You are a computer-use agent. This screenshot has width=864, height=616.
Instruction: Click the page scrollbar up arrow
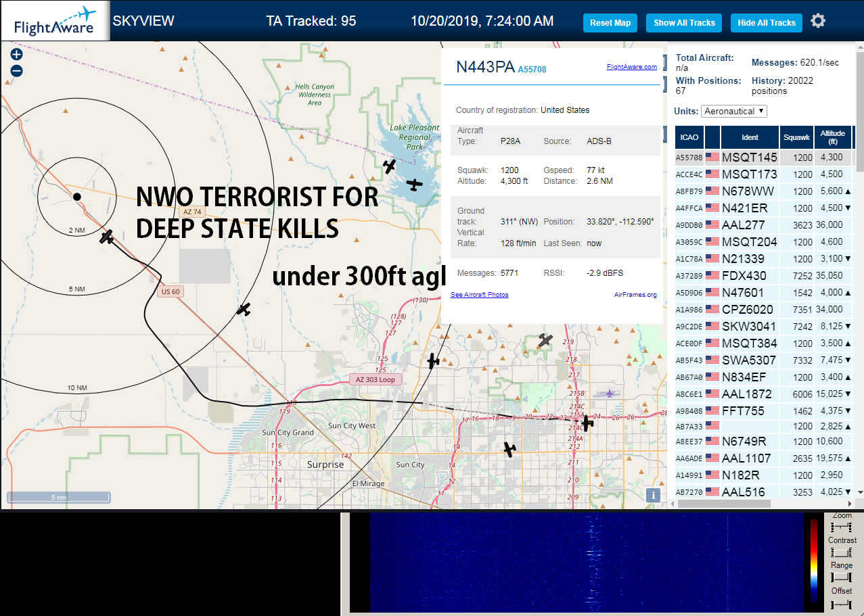click(860, 48)
